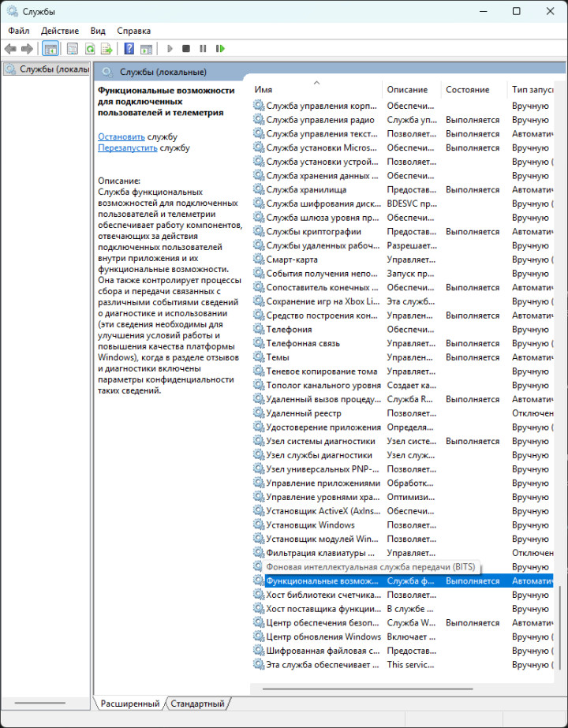Select the Центр обновления Windows service
This screenshot has height=728, width=568.
323,637
